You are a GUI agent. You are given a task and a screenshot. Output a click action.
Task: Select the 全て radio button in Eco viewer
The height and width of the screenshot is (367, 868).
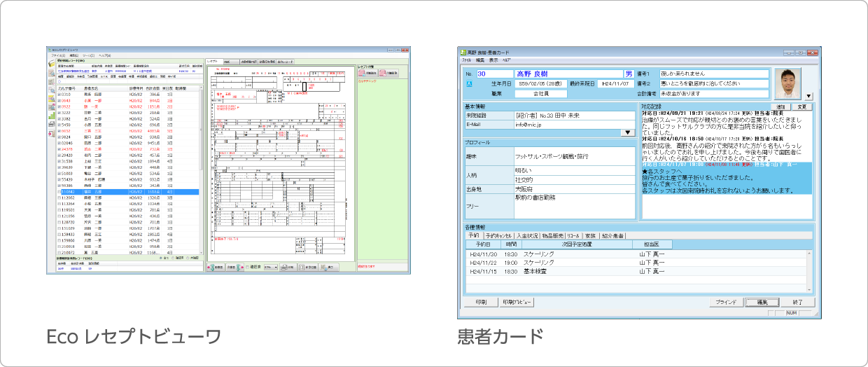point(161,258)
